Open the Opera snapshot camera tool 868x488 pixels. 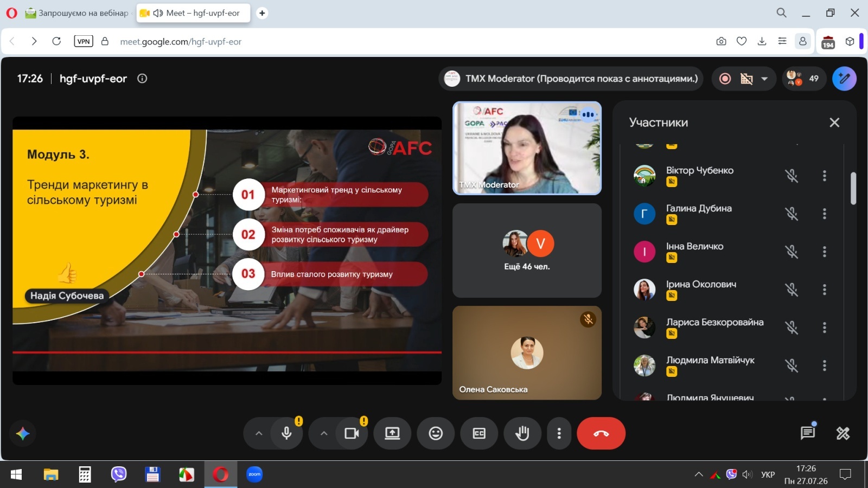click(x=721, y=41)
